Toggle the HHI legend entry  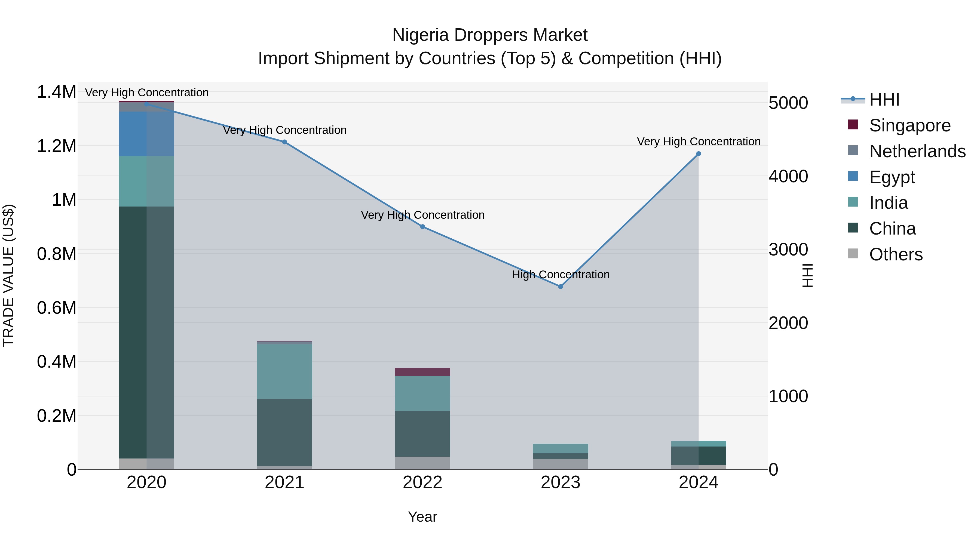pyautogui.click(x=871, y=100)
